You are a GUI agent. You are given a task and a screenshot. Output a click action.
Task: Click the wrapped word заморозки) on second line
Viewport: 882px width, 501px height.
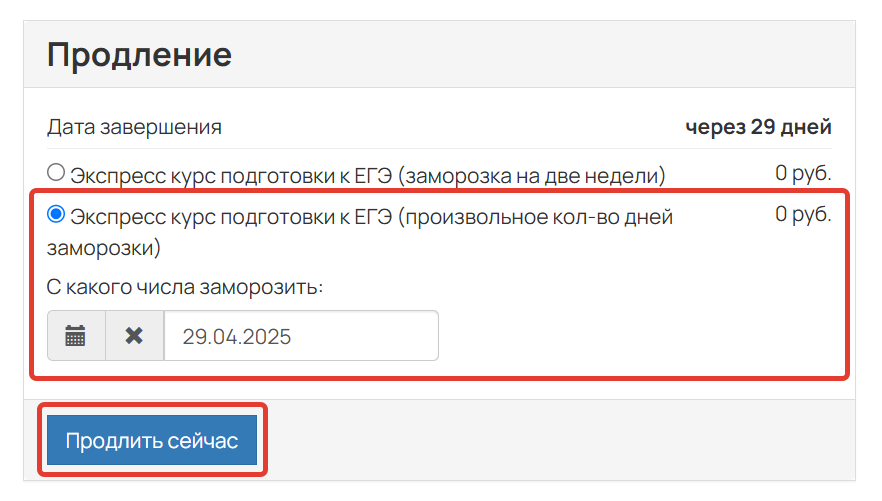pos(104,247)
